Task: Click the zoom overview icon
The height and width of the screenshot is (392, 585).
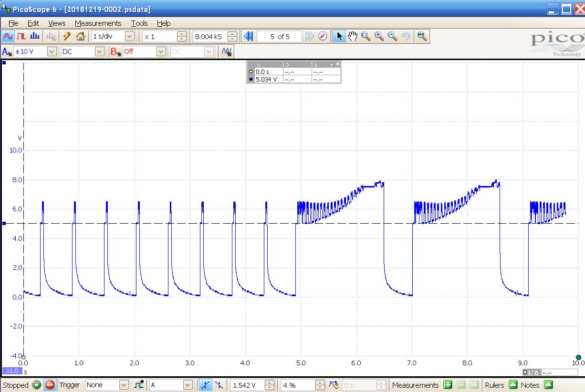Action: click(422, 36)
